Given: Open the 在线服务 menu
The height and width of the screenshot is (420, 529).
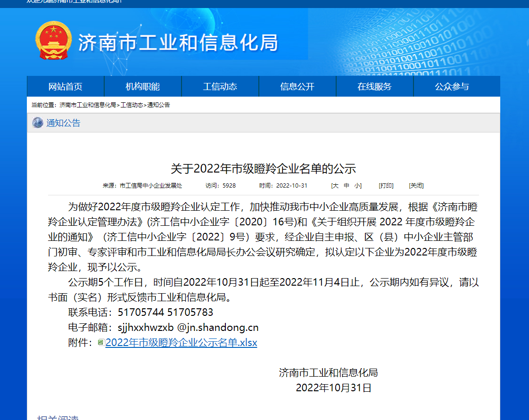Looking at the screenshot, I should (x=374, y=86).
